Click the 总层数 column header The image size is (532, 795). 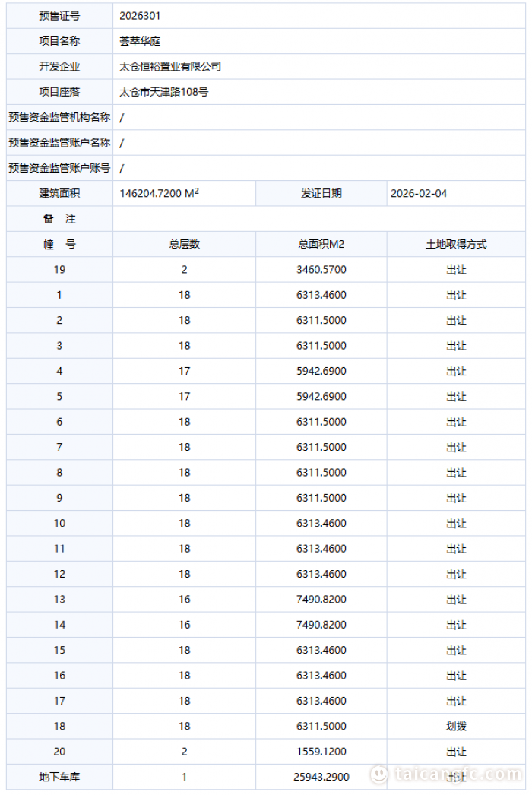[x=184, y=244]
